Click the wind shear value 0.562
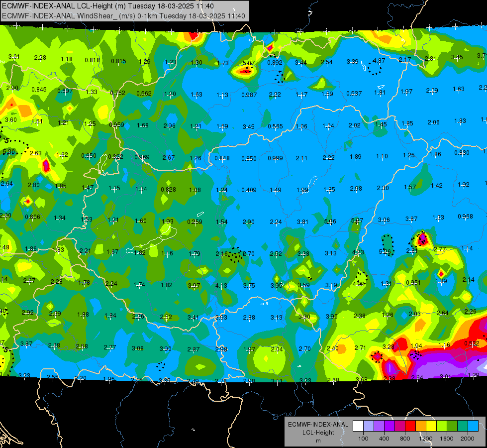The image size is (487, 448). (x=144, y=93)
